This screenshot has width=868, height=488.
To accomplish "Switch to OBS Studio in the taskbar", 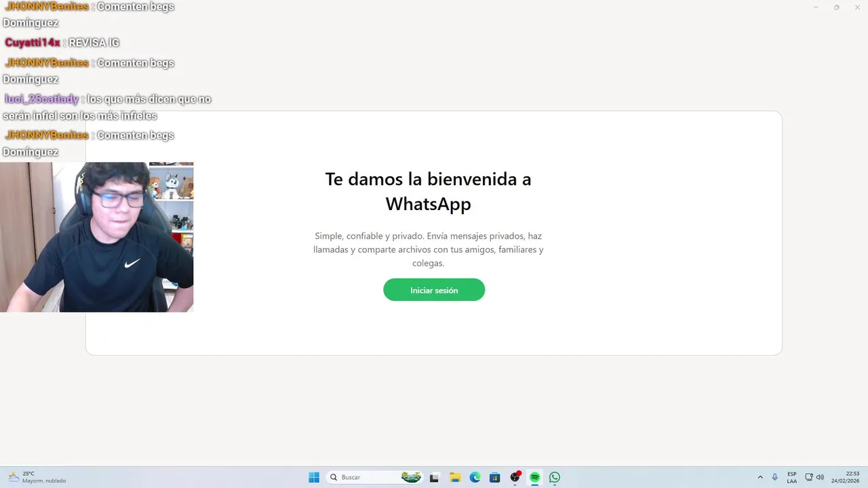I will point(515,477).
